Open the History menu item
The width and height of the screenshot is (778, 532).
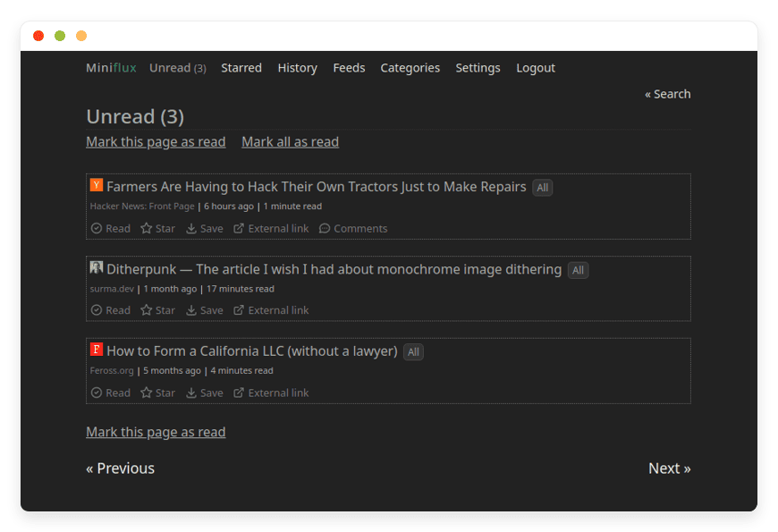coord(297,68)
